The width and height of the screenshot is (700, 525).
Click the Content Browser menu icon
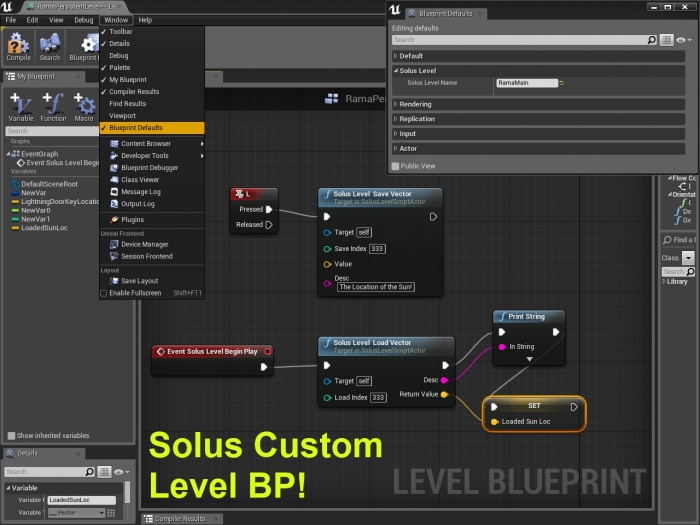(114, 144)
